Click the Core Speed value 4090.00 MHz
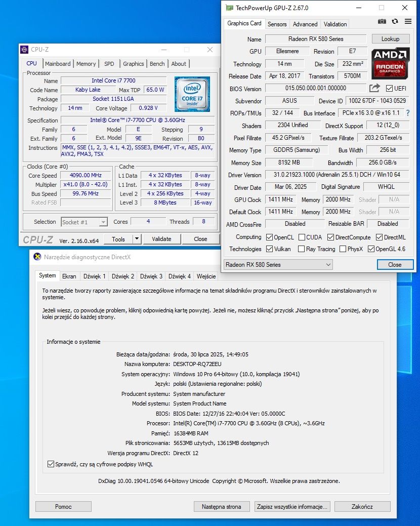Image resolution: width=420 pixels, height=526 pixels. 86,176
